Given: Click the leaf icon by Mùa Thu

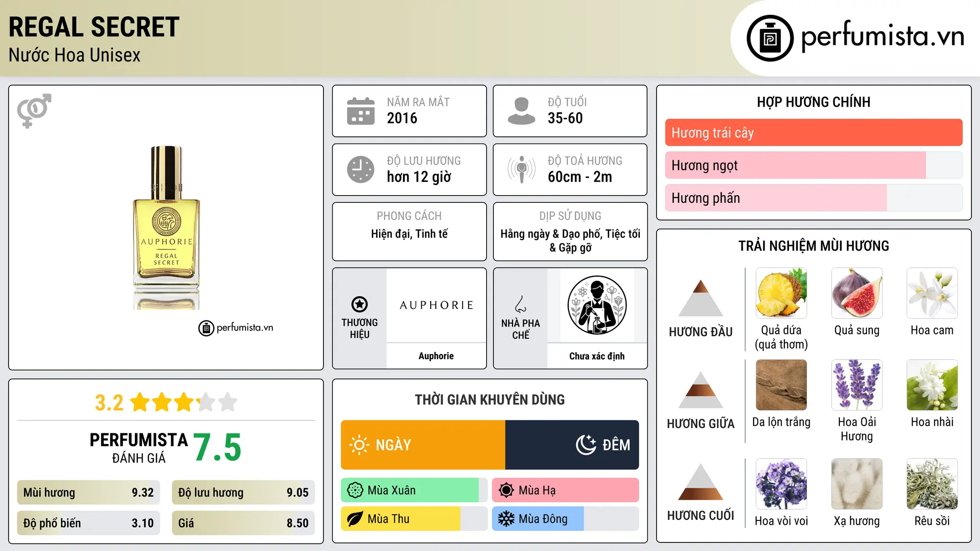Looking at the screenshot, I should pos(355,519).
